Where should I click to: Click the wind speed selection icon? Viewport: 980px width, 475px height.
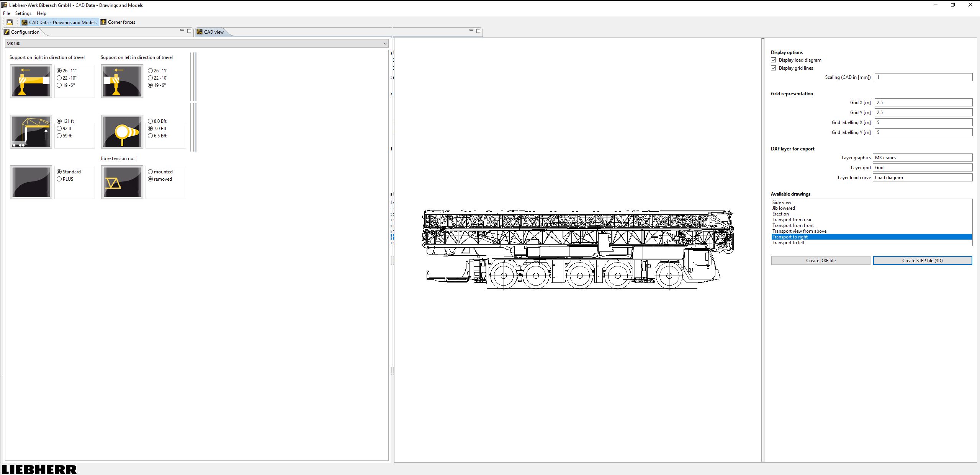click(121, 131)
